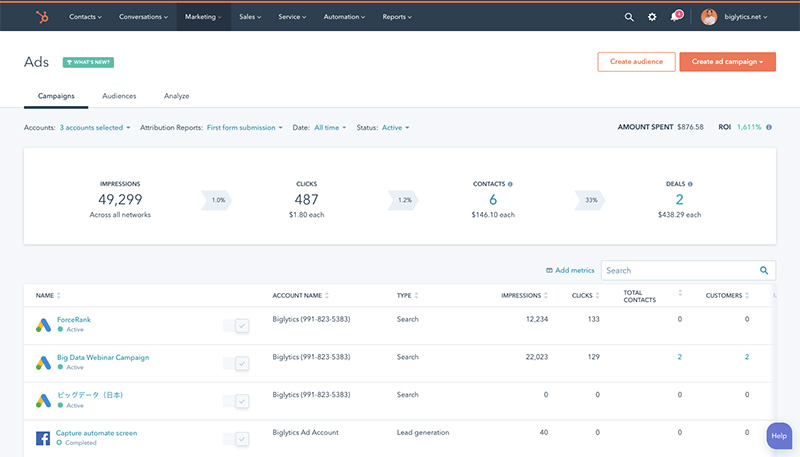Open the Attribution Reports dropdown

(245, 128)
